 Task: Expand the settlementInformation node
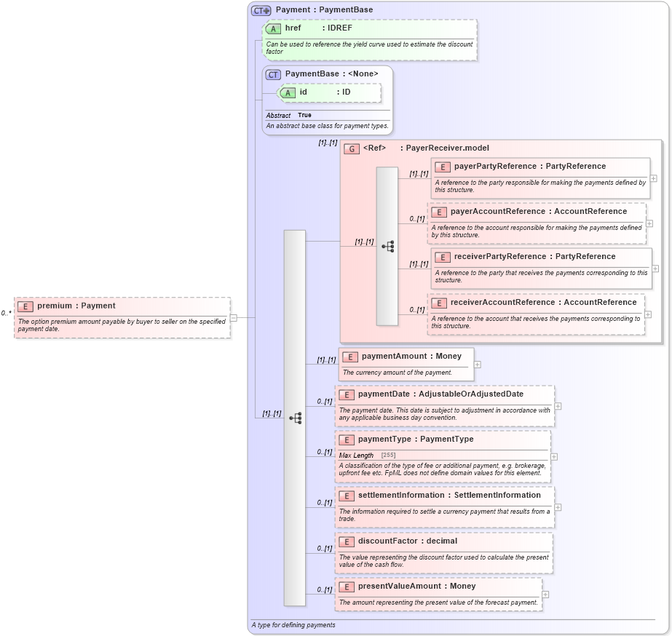click(558, 507)
